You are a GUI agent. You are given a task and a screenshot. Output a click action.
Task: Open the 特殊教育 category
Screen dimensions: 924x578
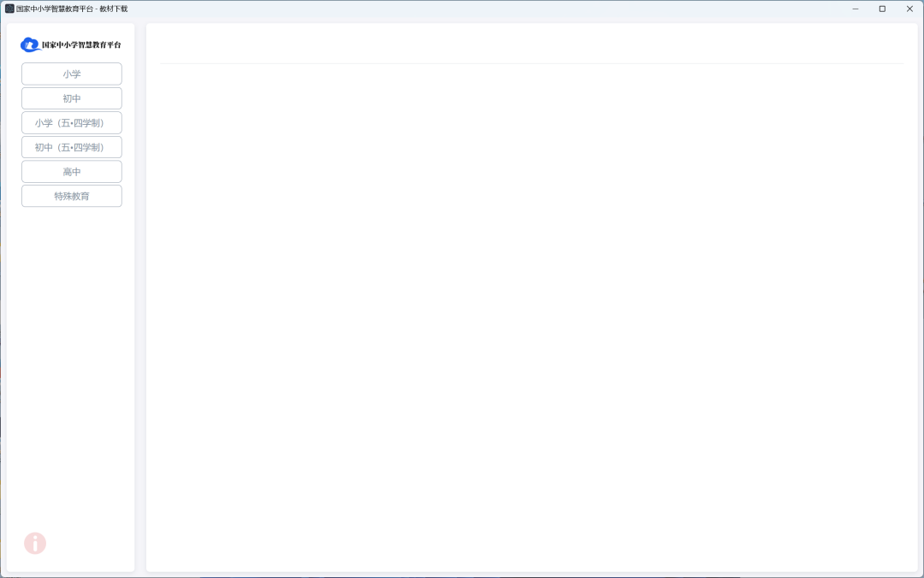tap(72, 197)
